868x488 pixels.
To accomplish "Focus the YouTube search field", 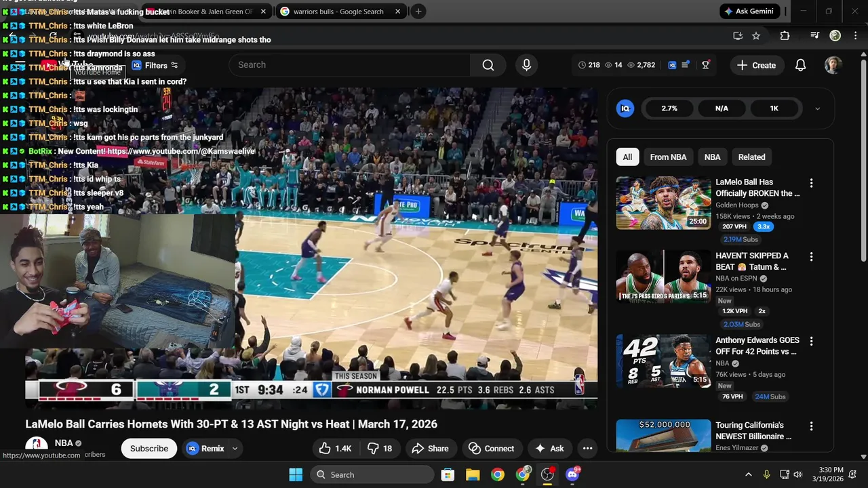I will (x=350, y=65).
